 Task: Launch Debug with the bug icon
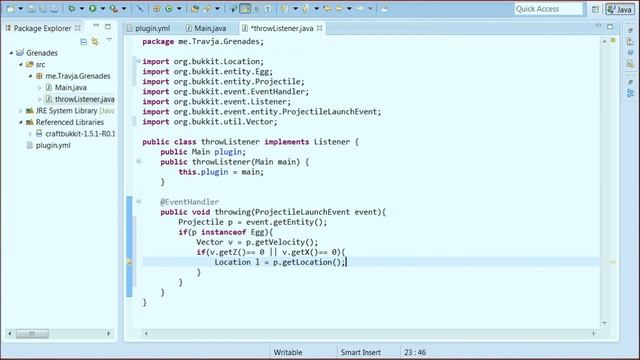tap(72, 9)
